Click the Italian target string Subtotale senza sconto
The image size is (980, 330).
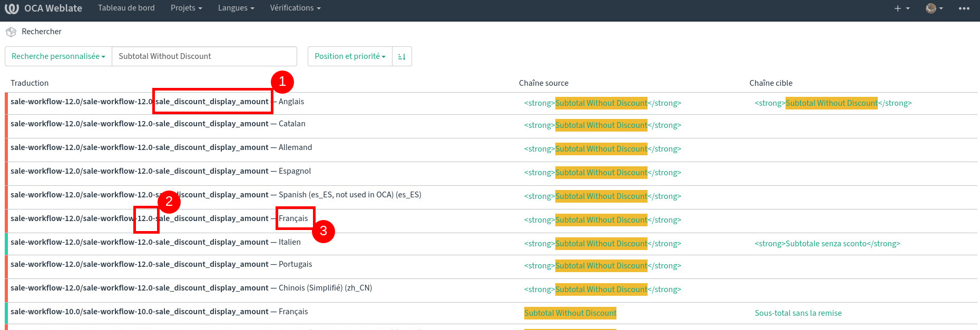(827, 244)
